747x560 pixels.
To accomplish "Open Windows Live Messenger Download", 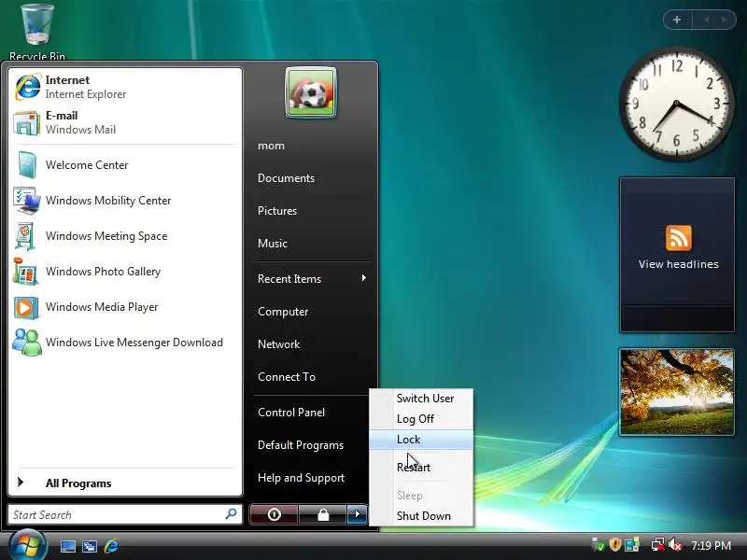I will (x=125, y=343).
